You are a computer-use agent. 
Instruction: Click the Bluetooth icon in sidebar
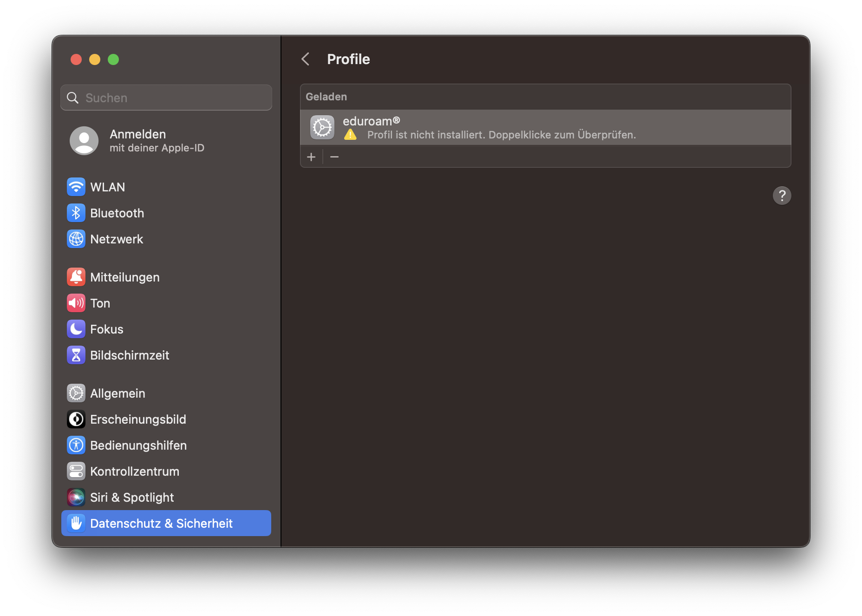[76, 213]
